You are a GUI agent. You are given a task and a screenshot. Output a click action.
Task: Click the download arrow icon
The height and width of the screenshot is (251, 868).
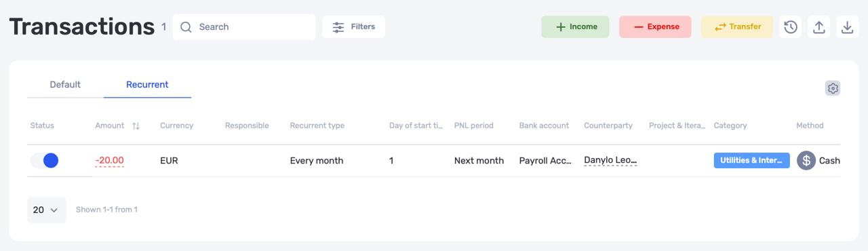[848, 27]
